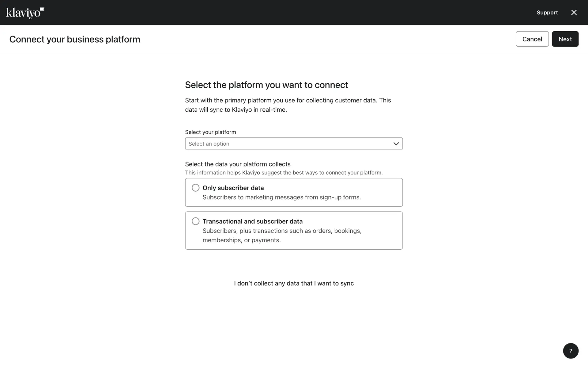Click 'I don't collect any data' link
Screen dimensions: 588x368
pyautogui.click(x=294, y=283)
